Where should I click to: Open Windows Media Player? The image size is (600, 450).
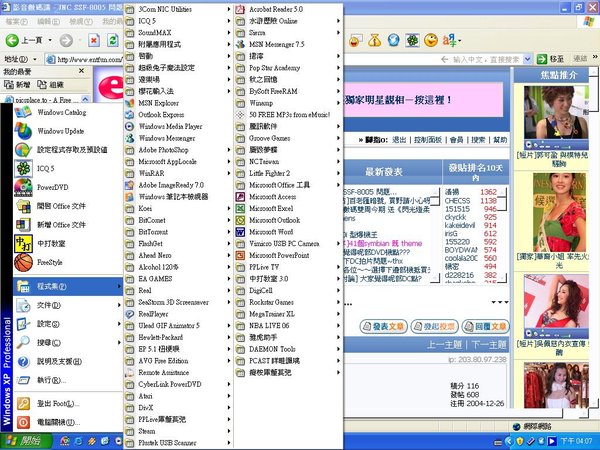(x=179, y=126)
